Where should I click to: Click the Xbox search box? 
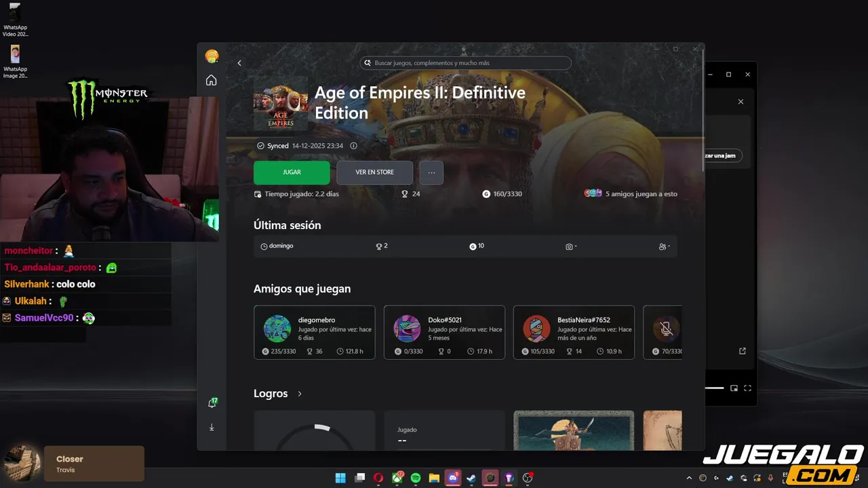[x=465, y=63]
